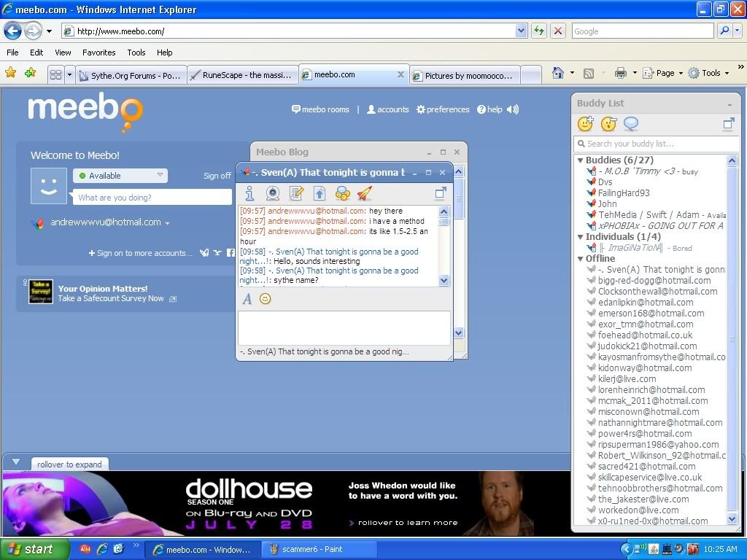Click the add buddy smiley-plus icon
Screen dimensions: 747x560
(x=586, y=124)
